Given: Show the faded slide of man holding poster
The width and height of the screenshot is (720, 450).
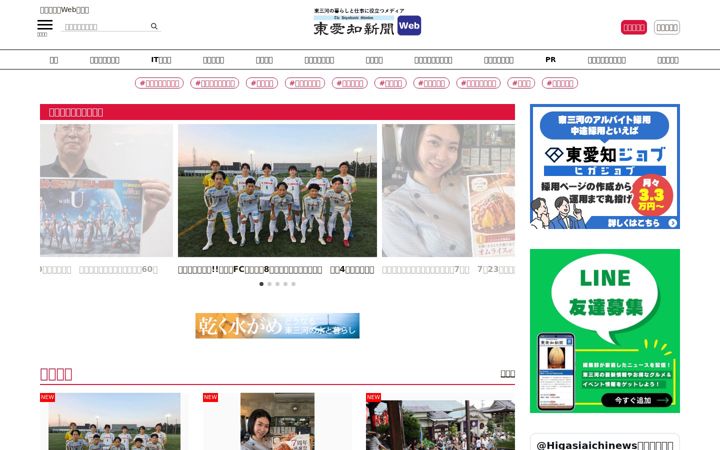Looking at the screenshot, I should [x=107, y=190].
